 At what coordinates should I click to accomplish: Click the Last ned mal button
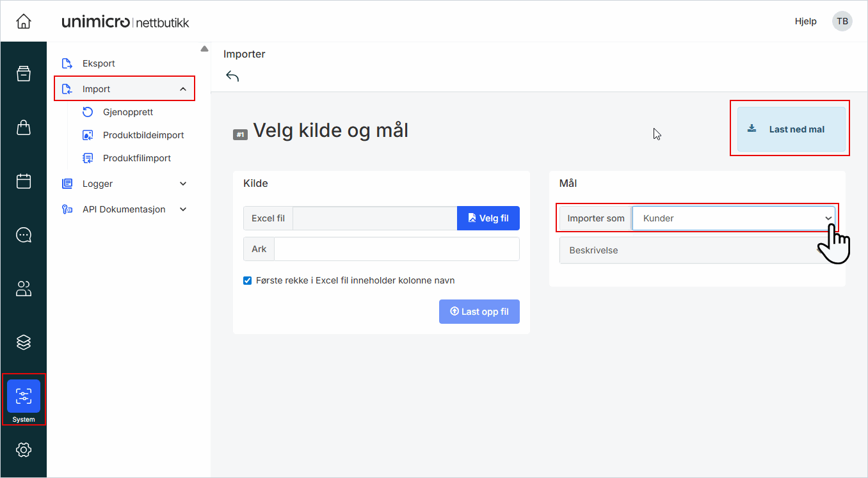(x=790, y=128)
